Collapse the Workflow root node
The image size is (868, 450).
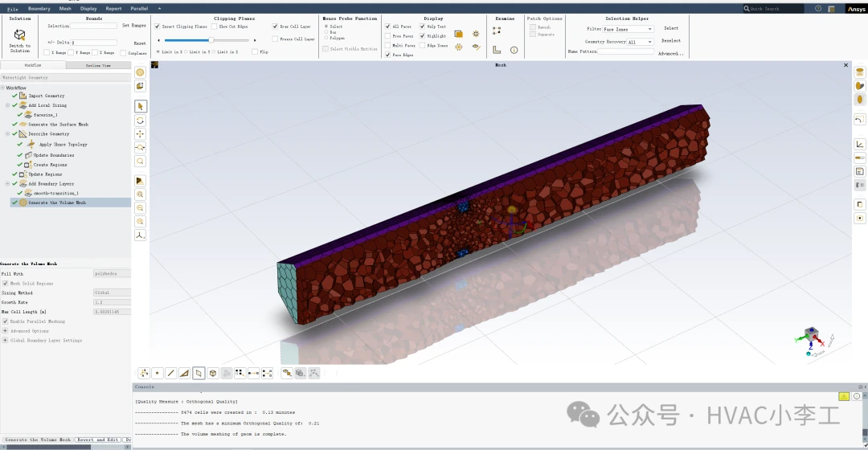(2, 88)
